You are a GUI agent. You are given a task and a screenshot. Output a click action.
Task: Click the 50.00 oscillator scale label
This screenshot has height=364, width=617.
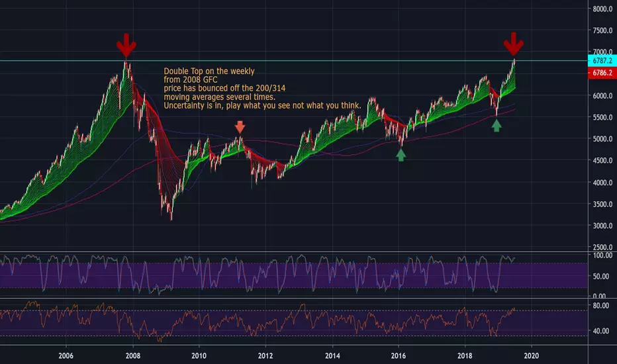coord(601,277)
